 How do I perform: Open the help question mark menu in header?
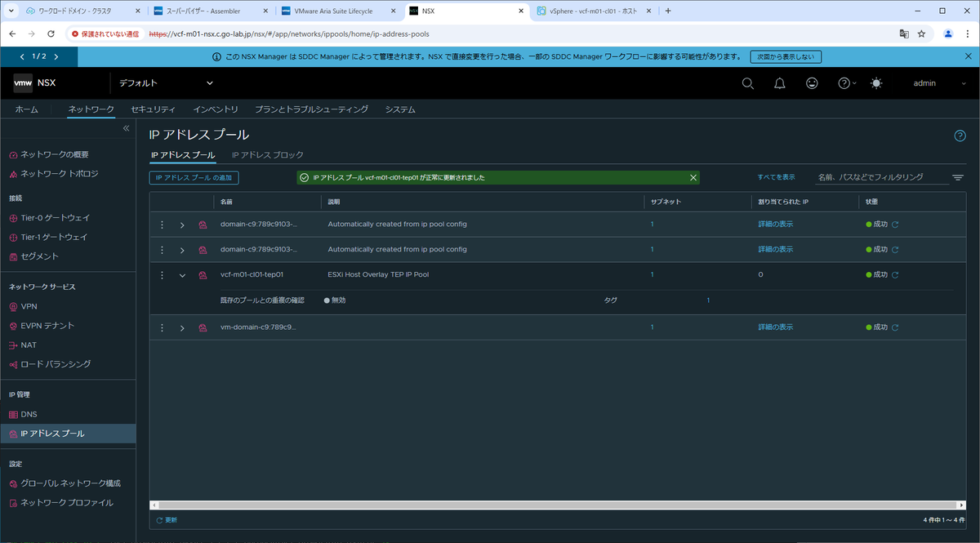[847, 83]
